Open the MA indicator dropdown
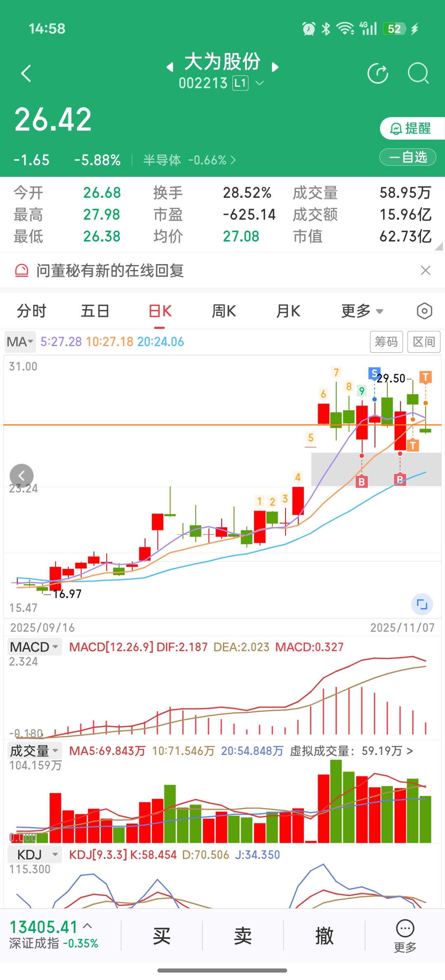Screen dimensions: 445x980 [20, 342]
